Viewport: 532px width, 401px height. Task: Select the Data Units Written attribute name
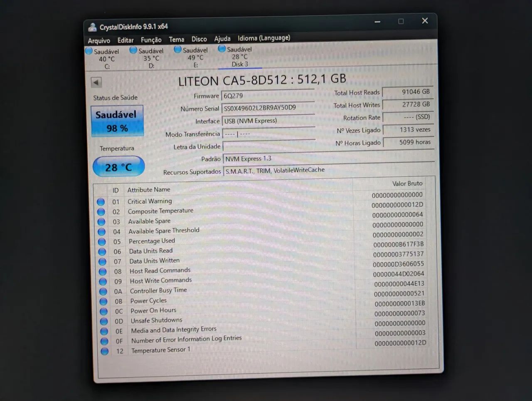tap(154, 261)
